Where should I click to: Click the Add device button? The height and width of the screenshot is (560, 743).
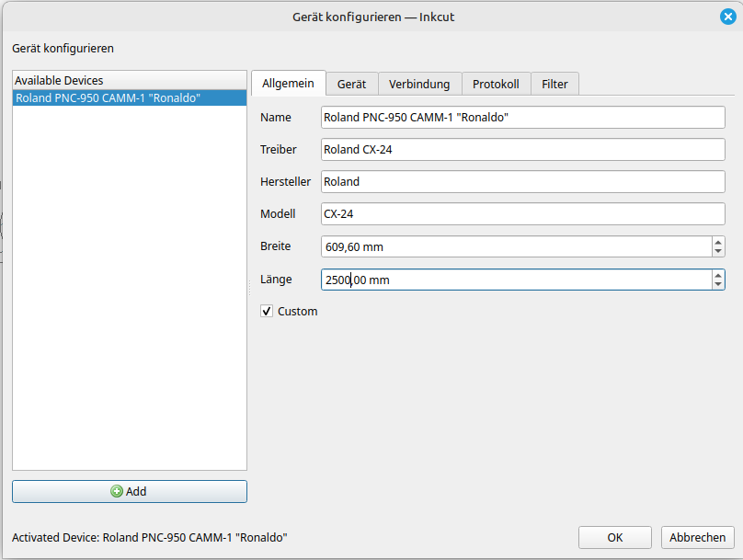130,491
